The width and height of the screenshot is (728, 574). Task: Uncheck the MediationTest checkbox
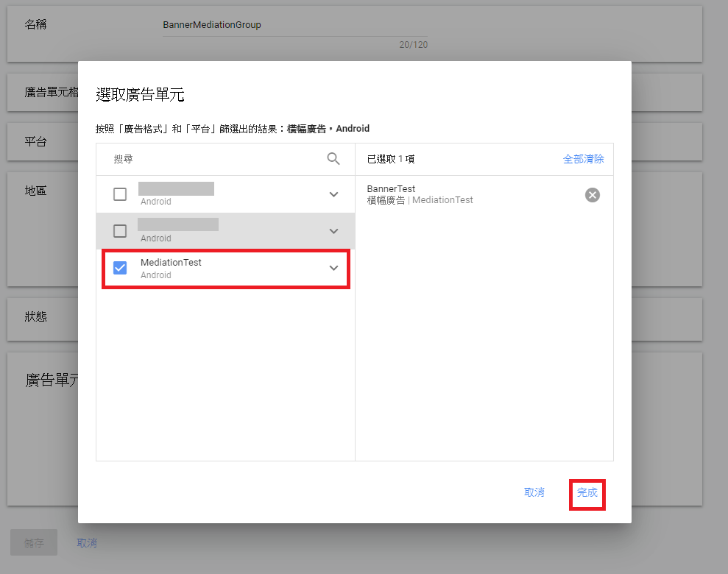pos(120,268)
